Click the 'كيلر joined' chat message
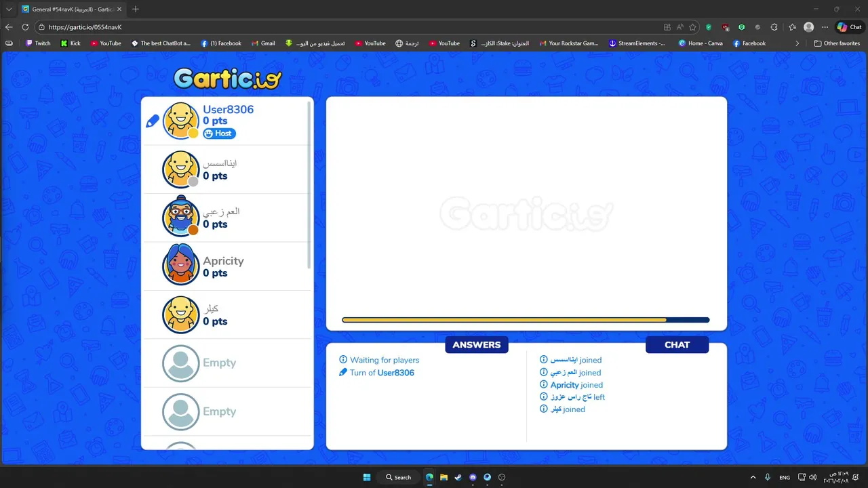The width and height of the screenshot is (868, 488). 567,409
